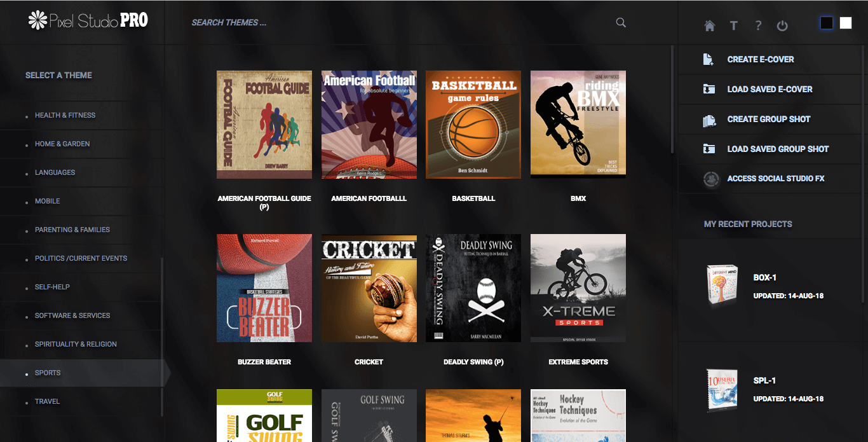Click the 'CRICKET' theme caption
Viewport: 868px width, 442px height.
[x=369, y=362]
